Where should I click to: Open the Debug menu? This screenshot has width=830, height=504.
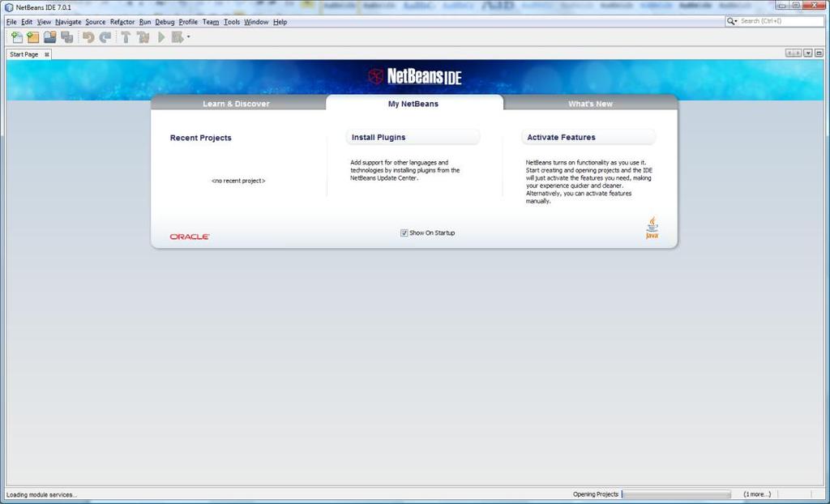coord(165,22)
